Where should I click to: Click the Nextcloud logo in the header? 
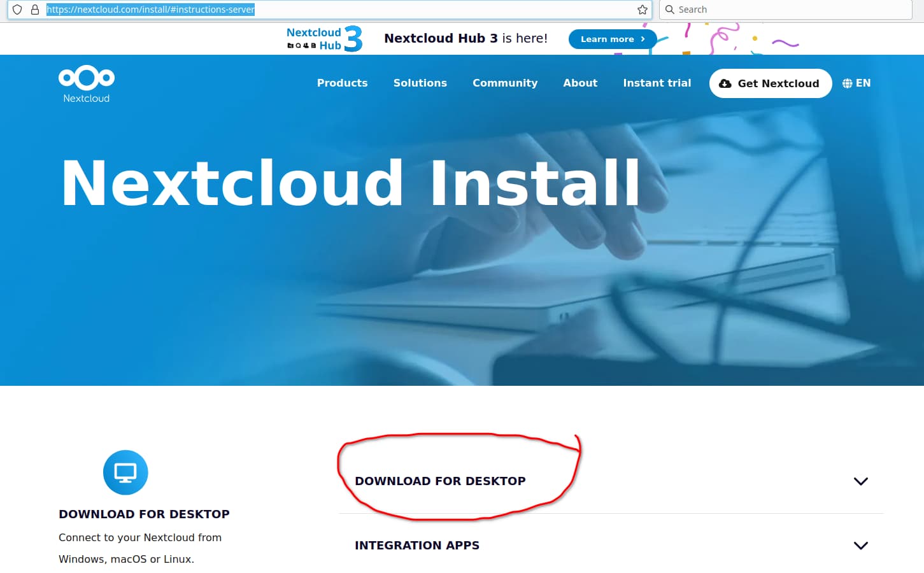pyautogui.click(x=87, y=83)
